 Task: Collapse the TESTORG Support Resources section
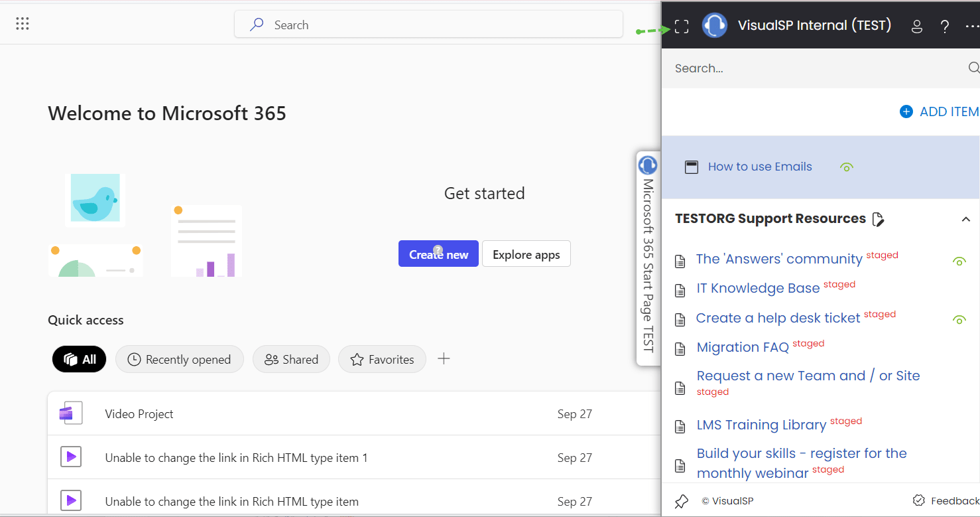(966, 219)
